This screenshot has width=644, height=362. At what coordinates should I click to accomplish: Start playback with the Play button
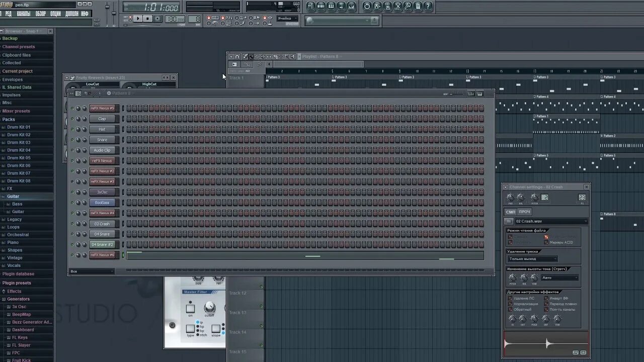click(x=138, y=19)
